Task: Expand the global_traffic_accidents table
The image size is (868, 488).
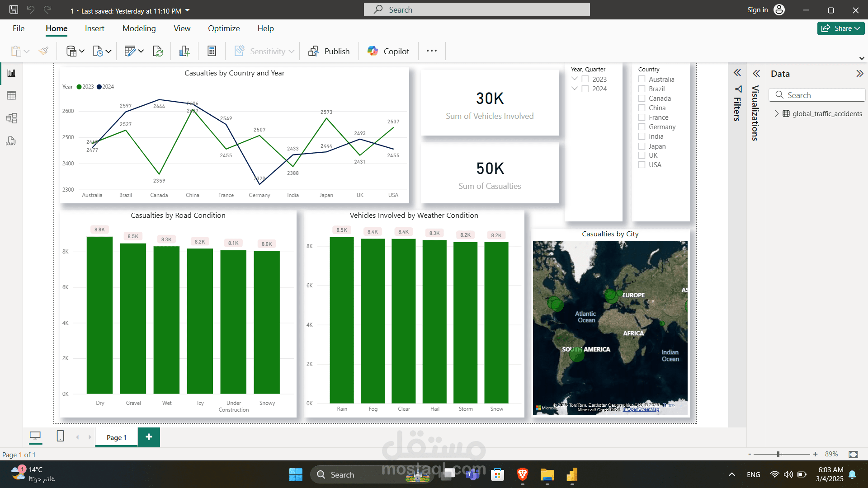Action: point(777,113)
